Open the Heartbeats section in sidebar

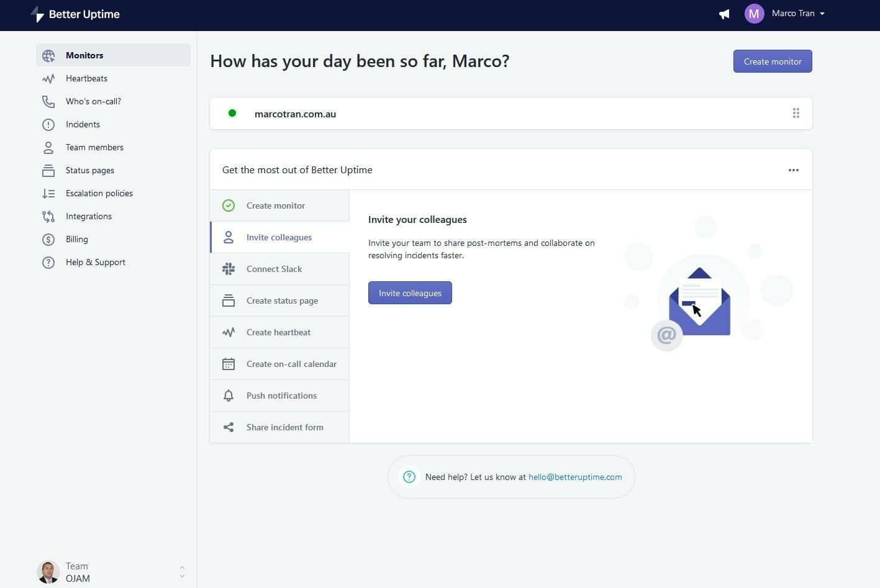[x=86, y=78]
